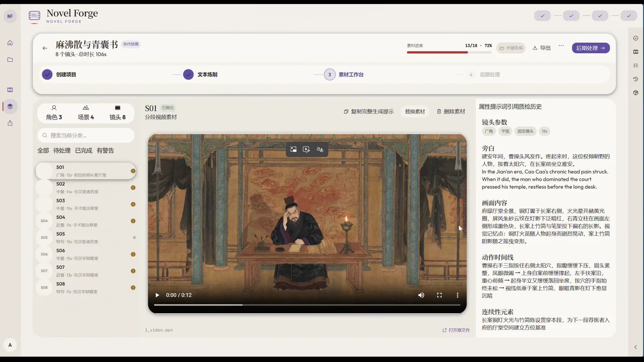Open the history clock icon in right sidebar
The height and width of the screenshot is (362, 644).
click(636, 79)
